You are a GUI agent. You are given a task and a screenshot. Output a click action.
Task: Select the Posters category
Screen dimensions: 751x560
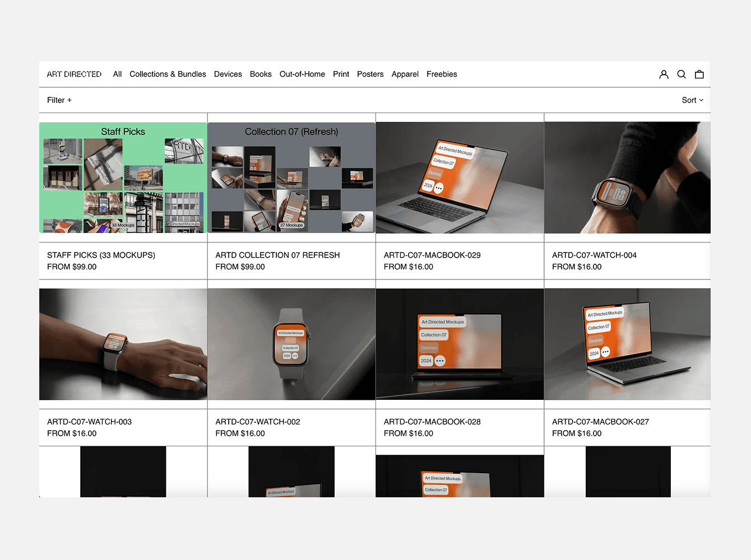[x=370, y=74]
